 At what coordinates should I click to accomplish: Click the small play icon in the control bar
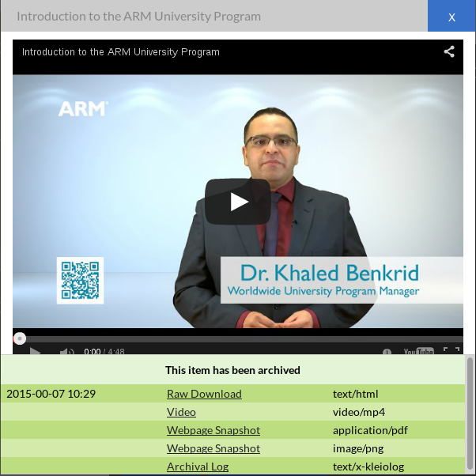(36, 351)
